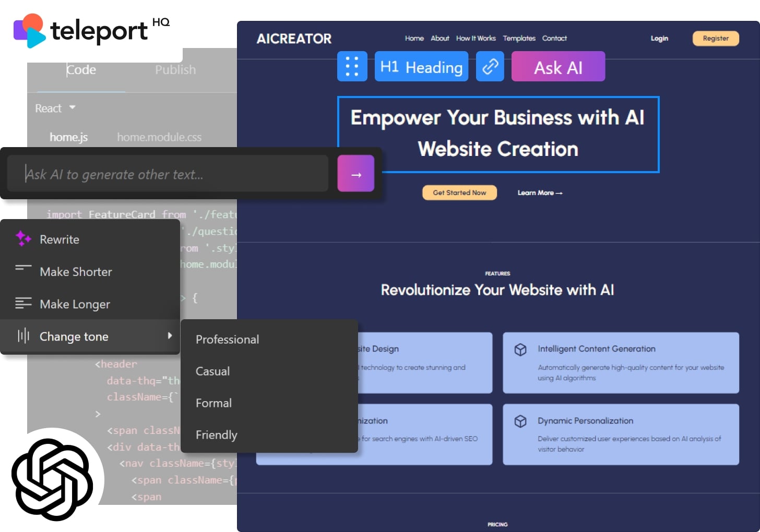The width and height of the screenshot is (760, 532).
Task: Choose Make Shorter option
Action: tap(90, 272)
